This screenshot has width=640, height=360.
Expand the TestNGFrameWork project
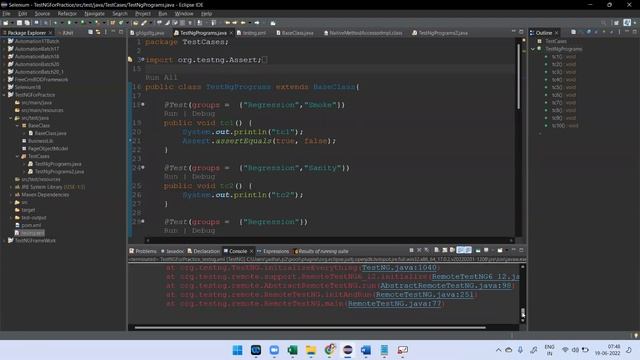coord(4,241)
